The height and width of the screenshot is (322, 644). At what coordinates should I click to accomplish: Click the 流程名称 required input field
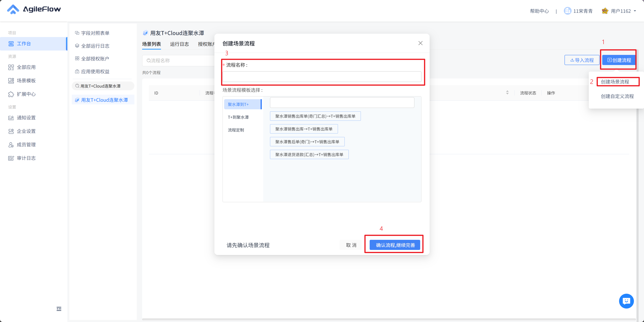322,77
